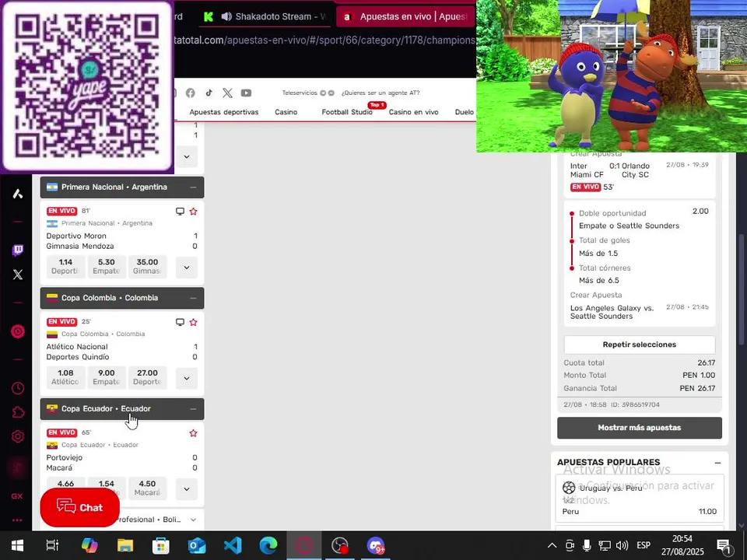
Task: Open the Chat button
Action: click(79, 508)
